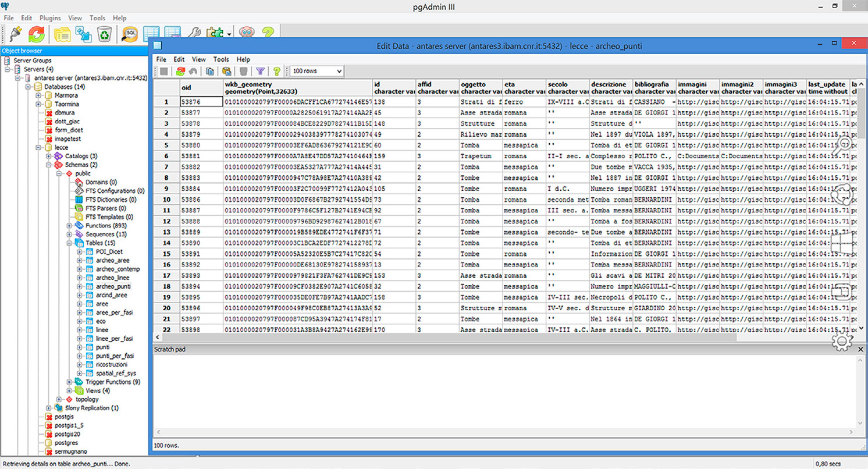
Task: Click pgAdmin main toolbar help question mark
Action: tap(268, 34)
